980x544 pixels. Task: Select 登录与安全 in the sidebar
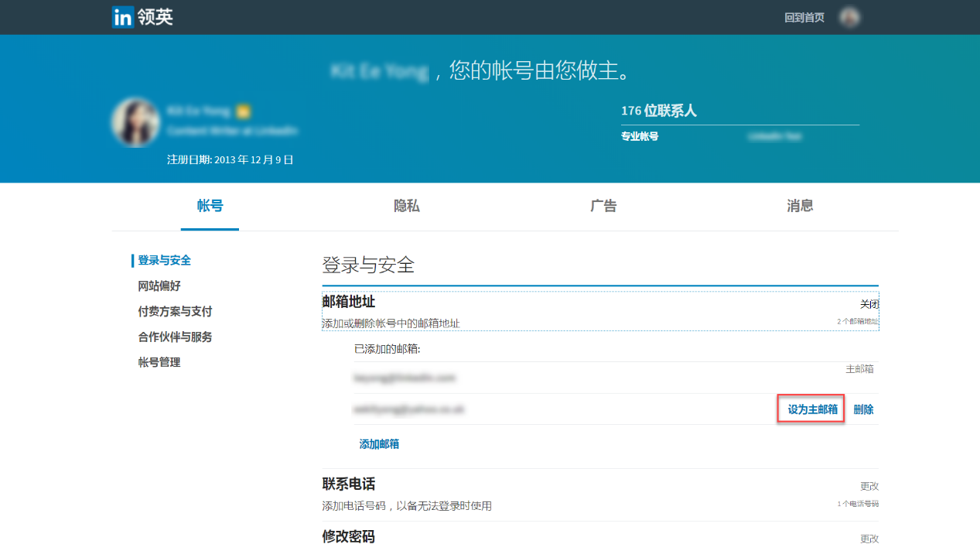click(162, 260)
